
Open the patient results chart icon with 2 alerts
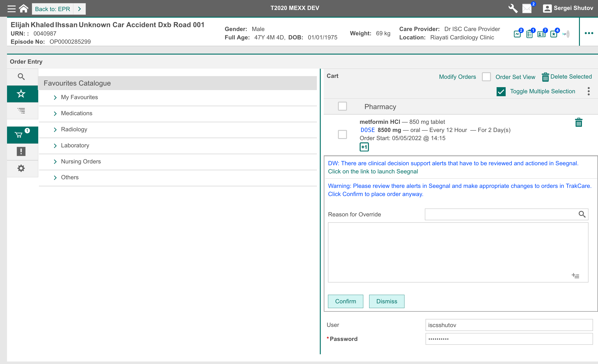click(x=518, y=34)
